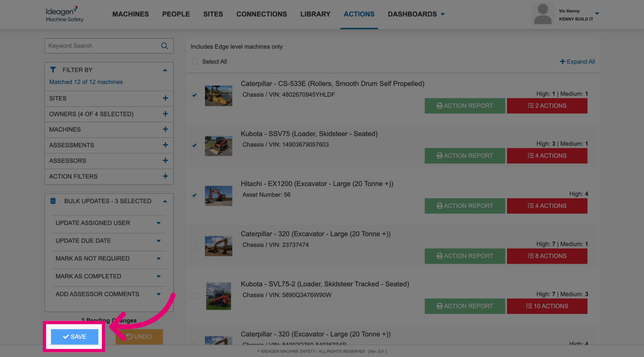Open Action Report for Caterpillar CS-533E
This screenshot has height=357, width=644.
click(x=465, y=106)
